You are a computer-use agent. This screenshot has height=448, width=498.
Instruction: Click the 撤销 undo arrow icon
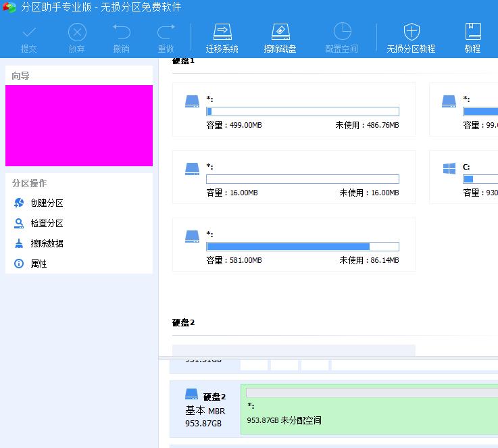pyautogui.click(x=122, y=32)
